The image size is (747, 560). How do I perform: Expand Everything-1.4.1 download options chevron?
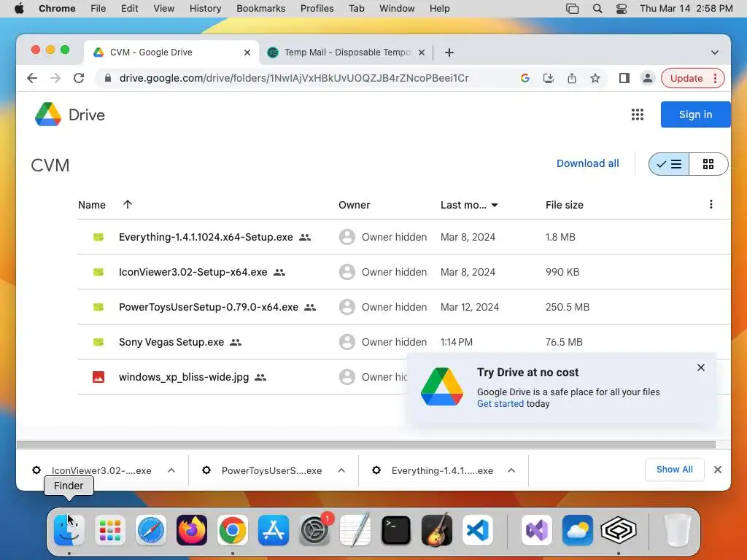tap(511, 470)
